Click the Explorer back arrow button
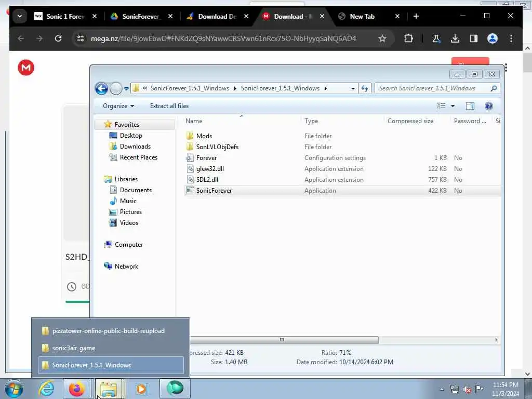The width and height of the screenshot is (532, 399). coord(101,88)
